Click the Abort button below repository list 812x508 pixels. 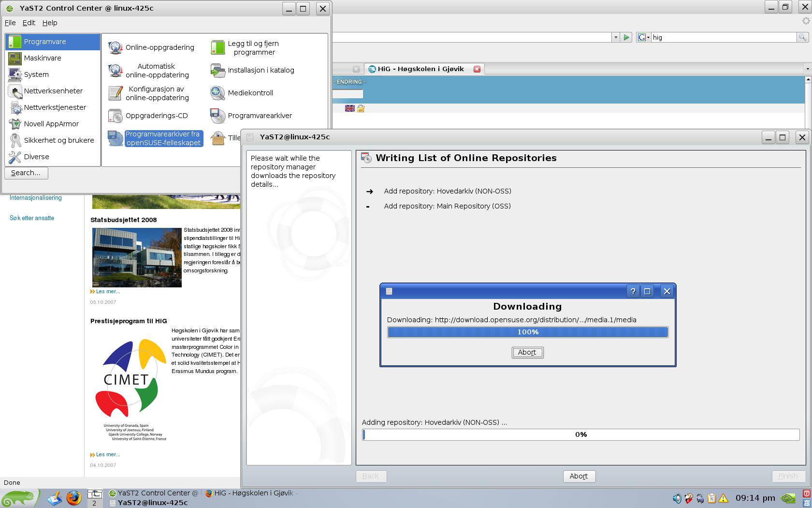click(x=579, y=476)
